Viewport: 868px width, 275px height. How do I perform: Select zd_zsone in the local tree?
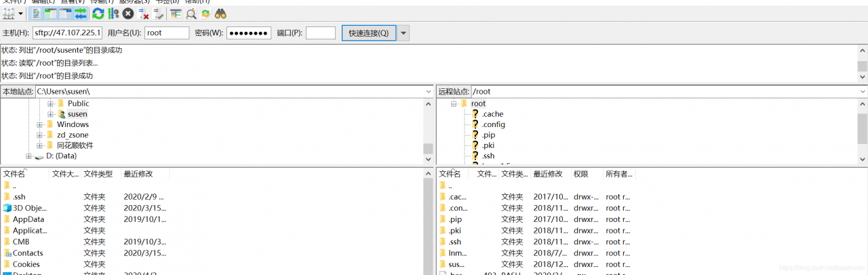click(73, 135)
